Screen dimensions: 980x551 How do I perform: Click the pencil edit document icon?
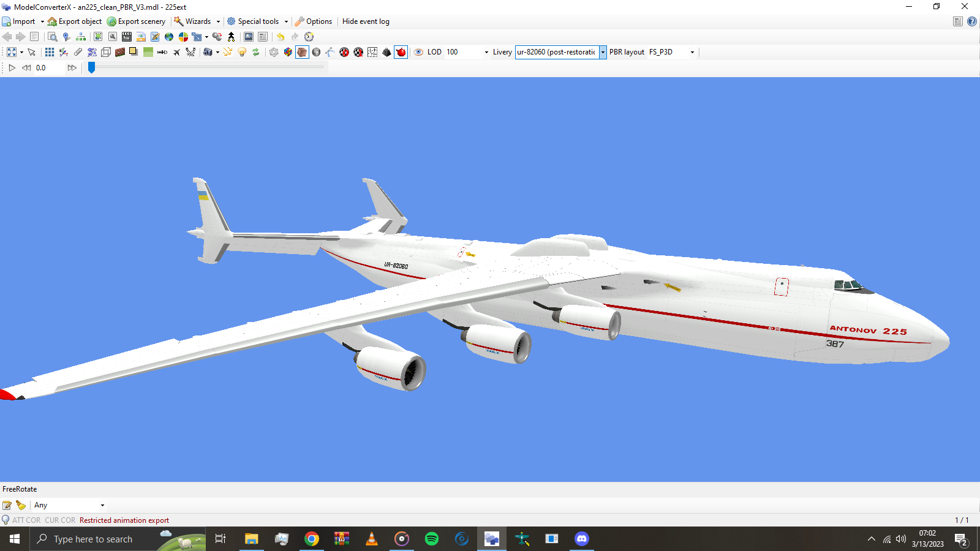point(155,37)
